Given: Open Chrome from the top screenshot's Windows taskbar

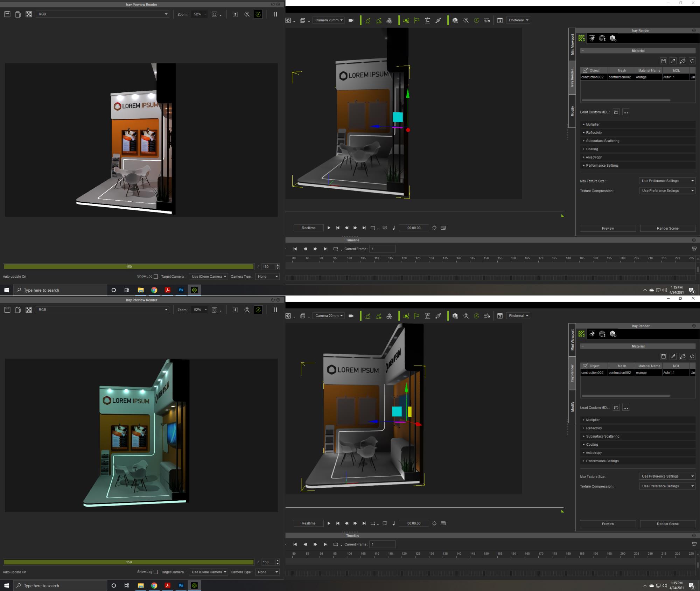Looking at the screenshot, I should pyautogui.click(x=154, y=290).
